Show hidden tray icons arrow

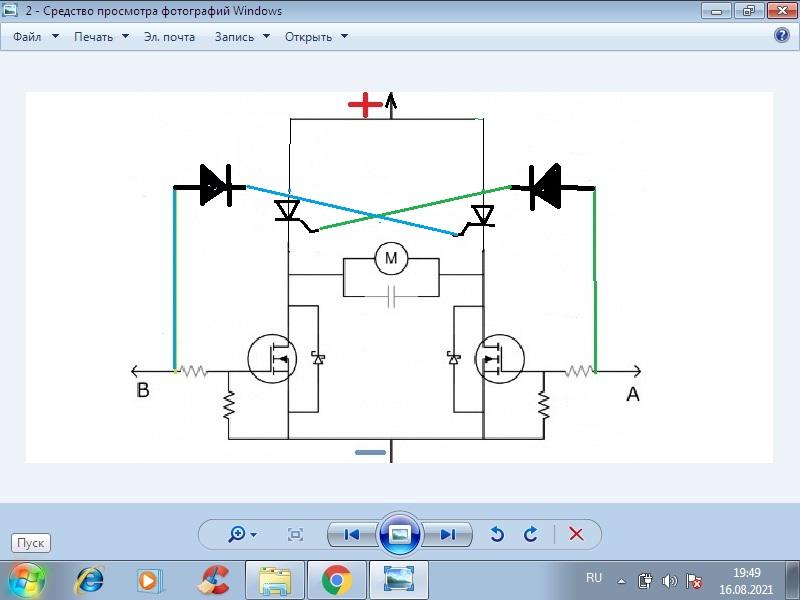(x=621, y=581)
